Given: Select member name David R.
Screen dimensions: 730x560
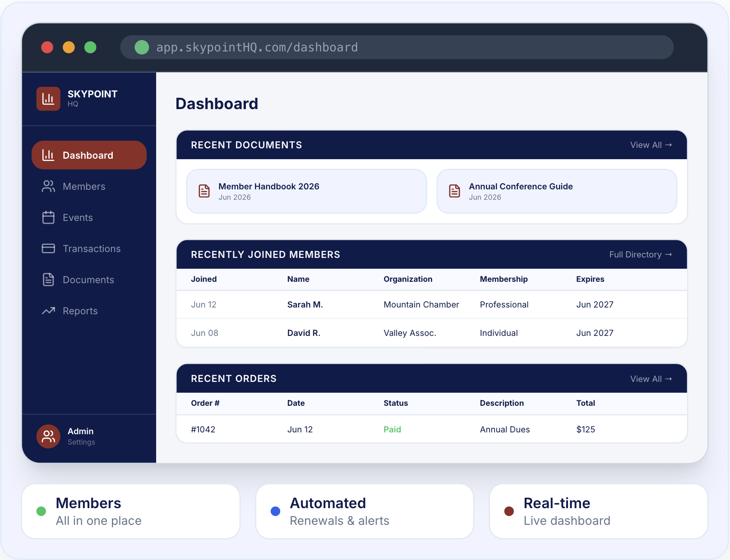Looking at the screenshot, I should tap(304, 333).
